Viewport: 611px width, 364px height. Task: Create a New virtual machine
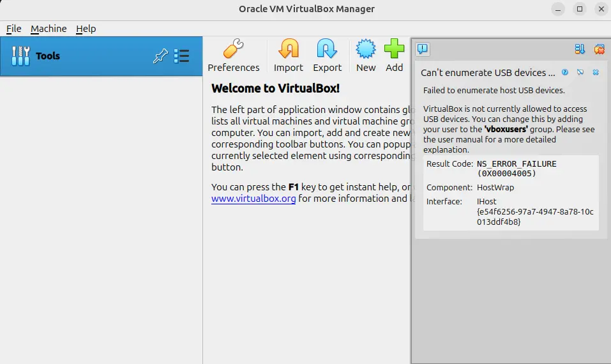365,56
